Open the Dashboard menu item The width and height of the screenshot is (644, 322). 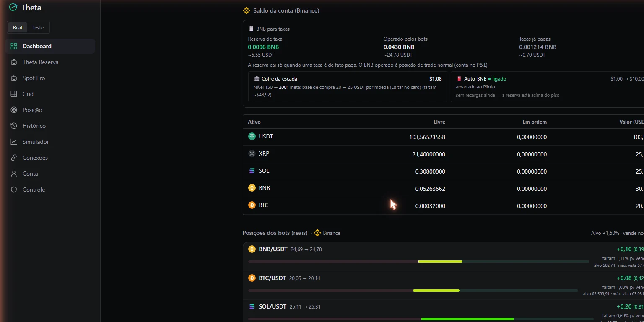pyautogui.click(x=50, y=46)
